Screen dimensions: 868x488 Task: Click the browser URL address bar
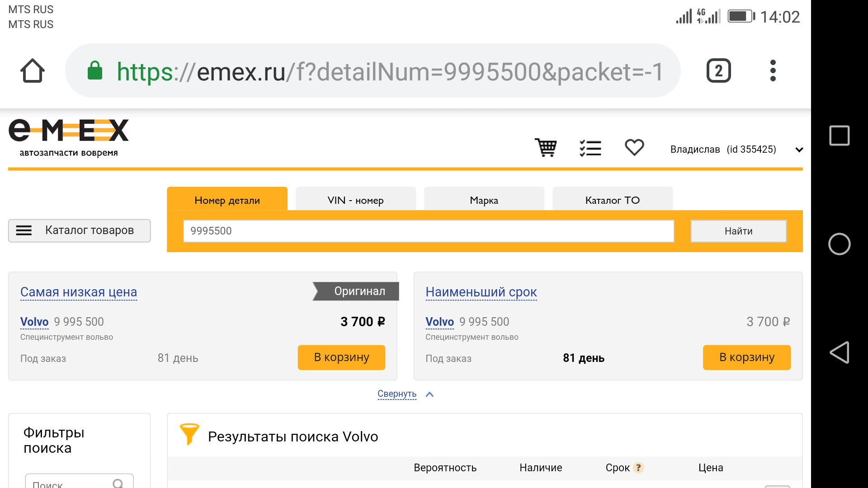(373, 71)
